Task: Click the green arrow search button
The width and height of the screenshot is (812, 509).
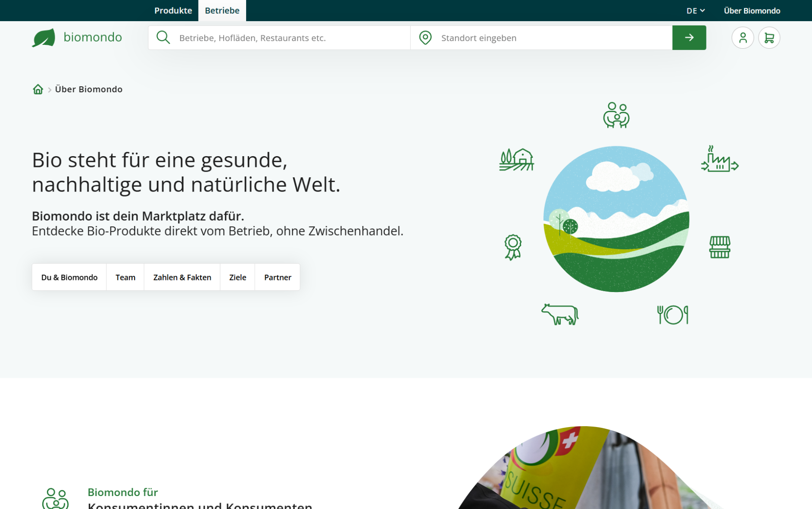Action: 689,38
